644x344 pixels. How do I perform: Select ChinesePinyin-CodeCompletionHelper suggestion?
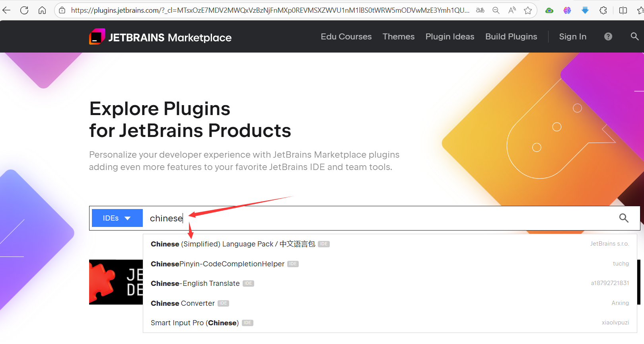tap(390, 264)
